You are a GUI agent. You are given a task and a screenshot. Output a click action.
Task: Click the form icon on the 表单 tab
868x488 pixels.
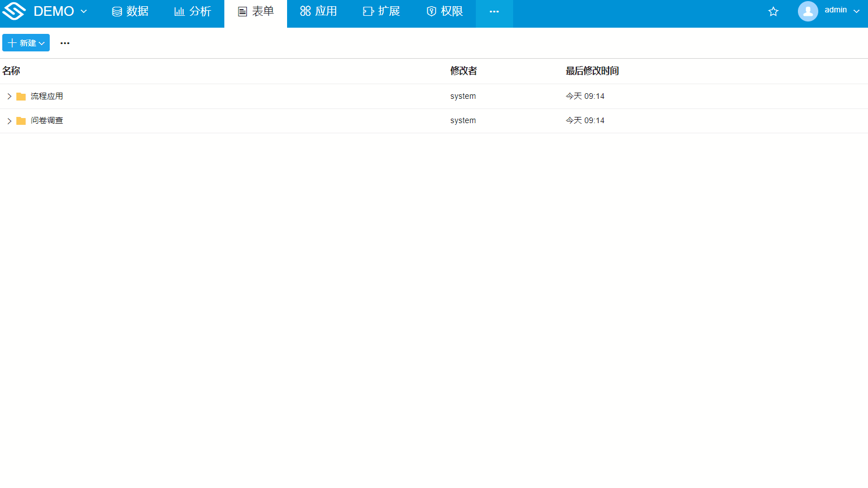tap(242, 11)
